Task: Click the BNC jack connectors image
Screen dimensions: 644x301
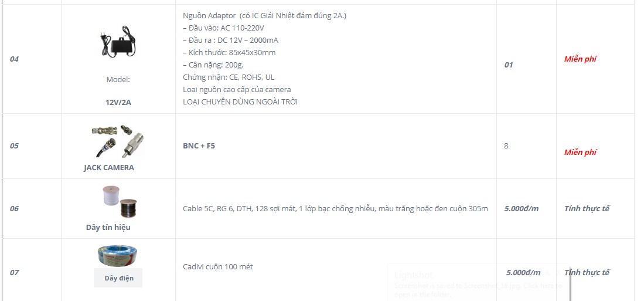Action: pyautogui.click(x=118, y=141)
